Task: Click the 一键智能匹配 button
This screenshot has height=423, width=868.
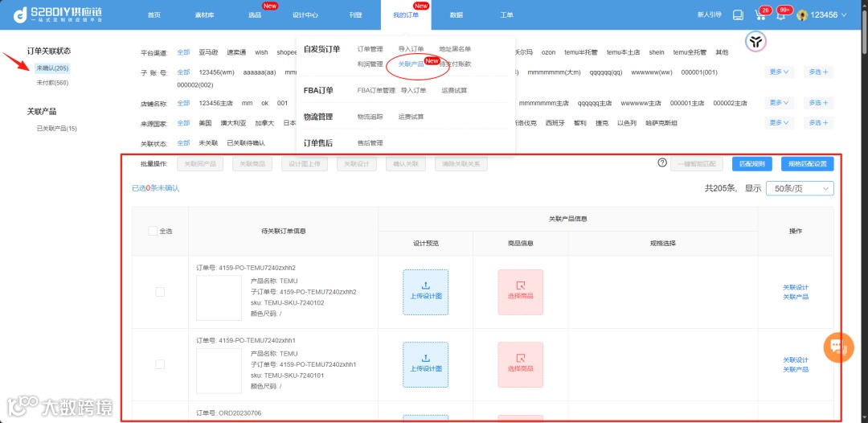Action: pos(696,164)
